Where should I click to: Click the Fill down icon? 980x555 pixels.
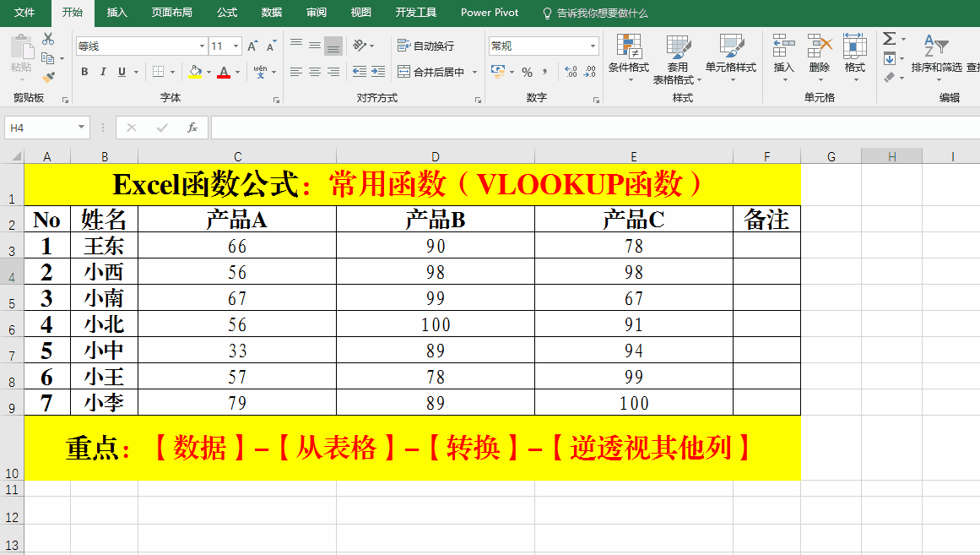(x=890, y=59)
